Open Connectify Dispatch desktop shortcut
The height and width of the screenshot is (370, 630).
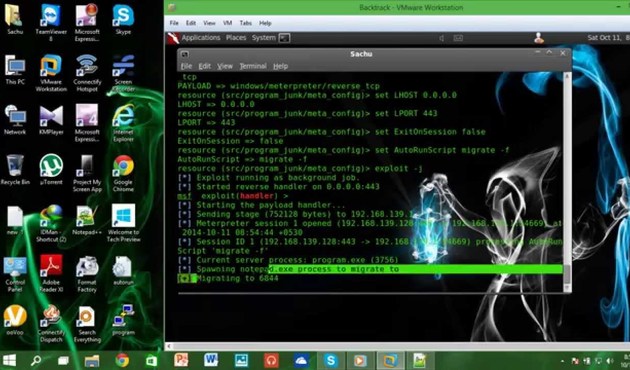coord(51,324)
